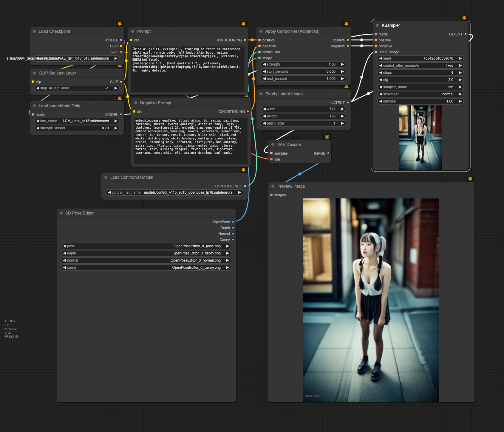Click the Canny output port on 3D Pose Editor
This screenshot has width=504, height=432.
click(233, 240)
